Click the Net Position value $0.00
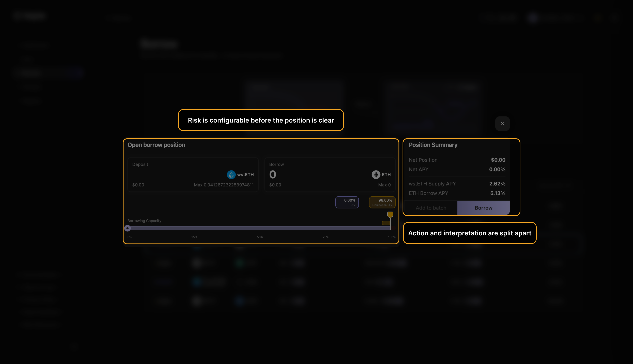This screenshot has height=364, width=633. [x=498, y=160]
